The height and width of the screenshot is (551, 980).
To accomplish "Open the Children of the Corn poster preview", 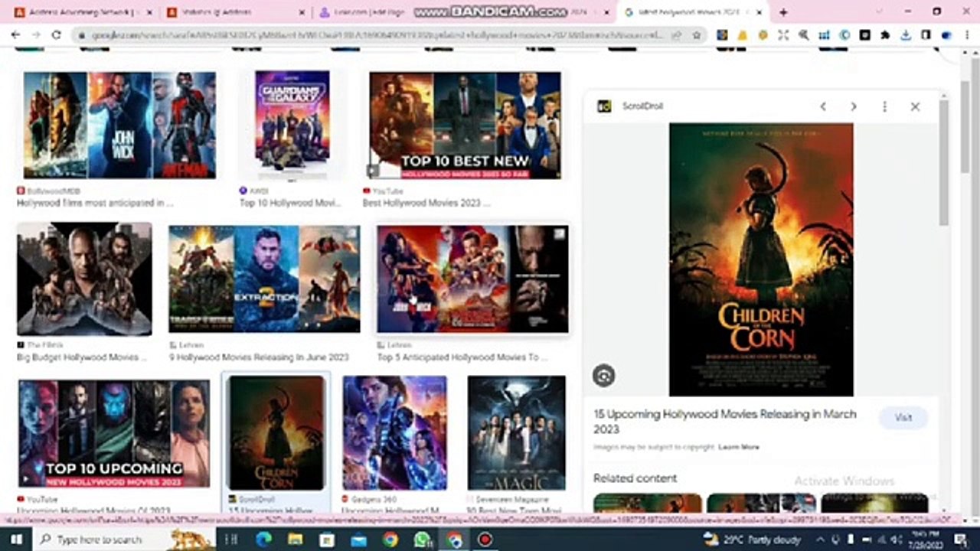I will coord(761,259).
